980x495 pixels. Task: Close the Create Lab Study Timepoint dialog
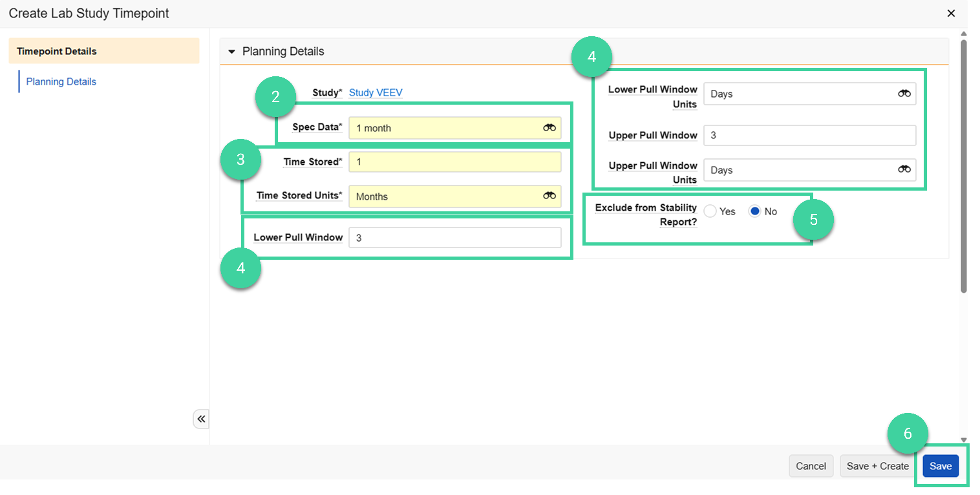[951, 13]
